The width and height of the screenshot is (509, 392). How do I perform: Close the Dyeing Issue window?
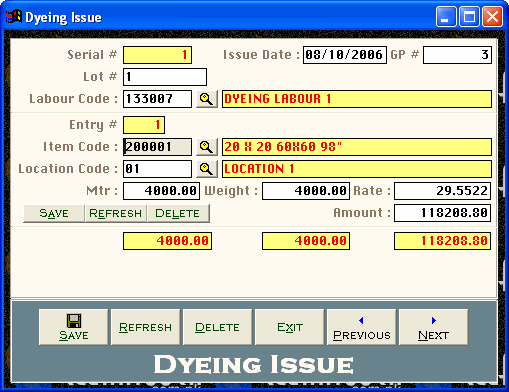pyautogui.click(x=492, y=17)
